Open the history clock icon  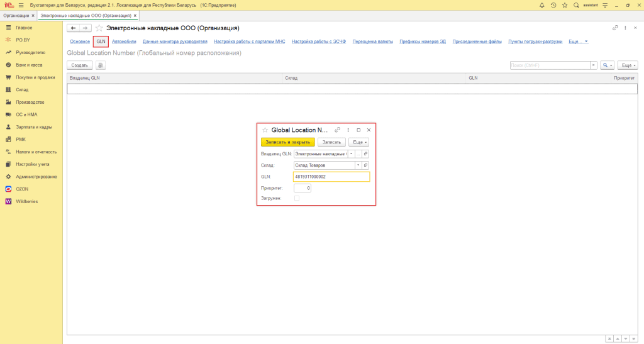(553, 5)
